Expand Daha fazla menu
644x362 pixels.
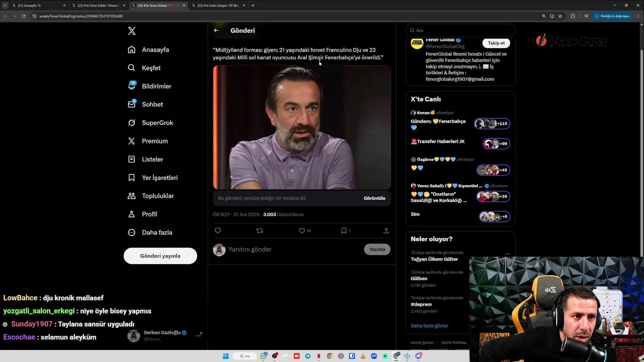pyautogui.click(x=150, y=232)
